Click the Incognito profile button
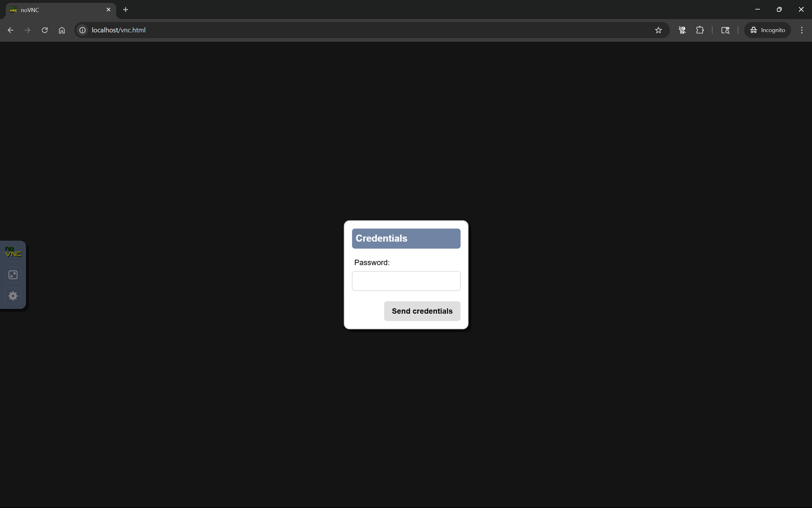This screenshot has height=508, width=812. tap(767, 30)
